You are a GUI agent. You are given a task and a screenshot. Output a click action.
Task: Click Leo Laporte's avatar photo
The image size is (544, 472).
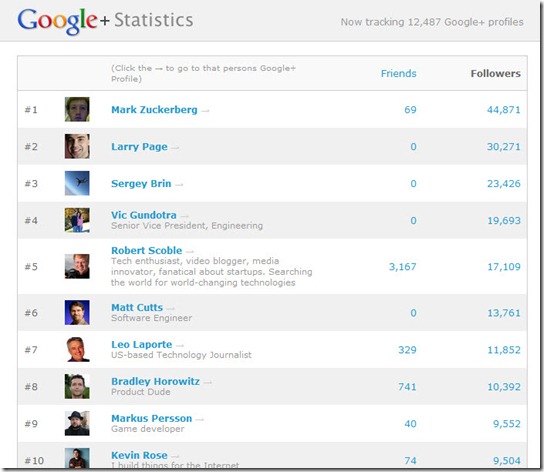click(77, 349)
